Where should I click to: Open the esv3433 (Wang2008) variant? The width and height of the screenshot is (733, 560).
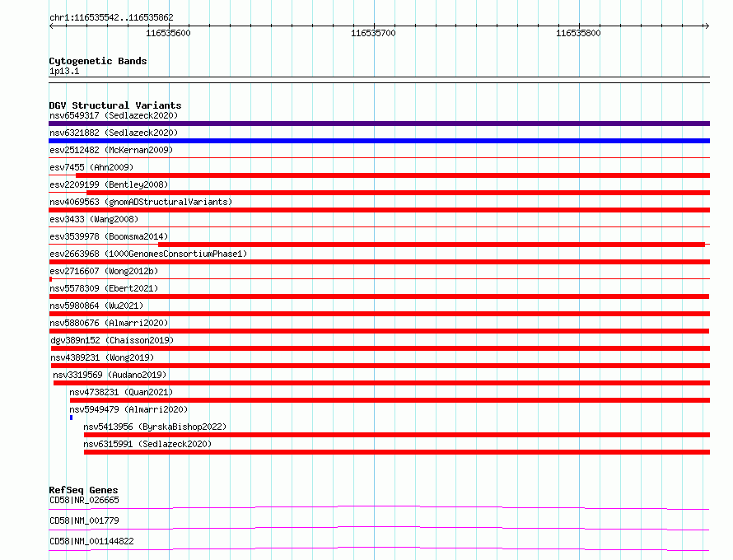click(94, 219)
